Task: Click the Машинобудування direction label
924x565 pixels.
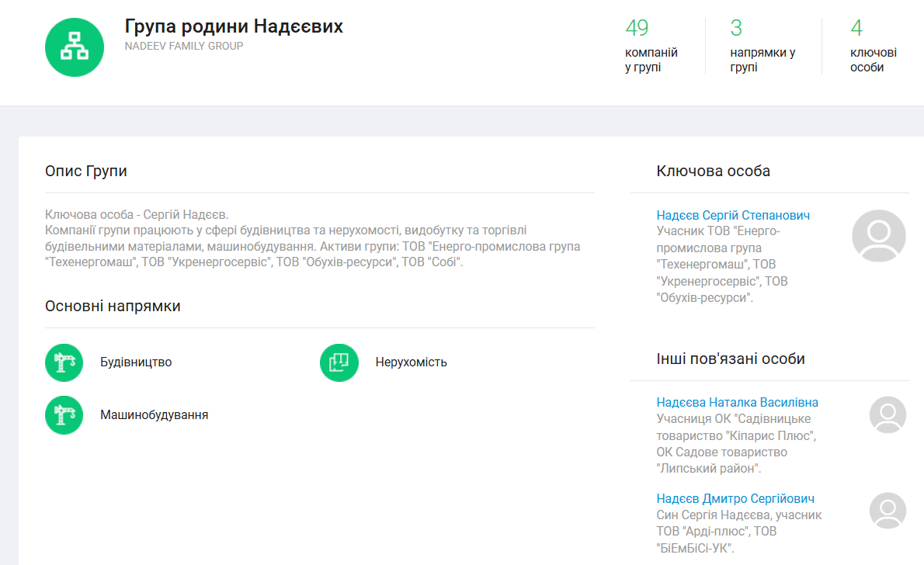Action: tap(154, 415)
